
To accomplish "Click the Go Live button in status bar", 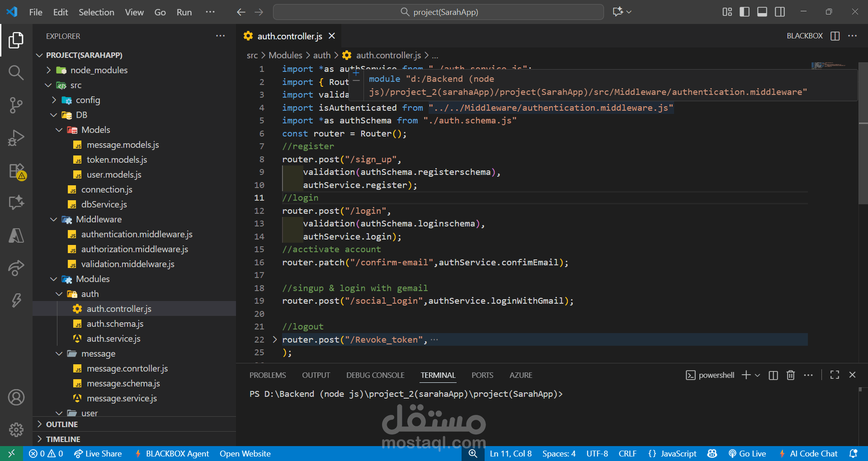I will point(747,453).
